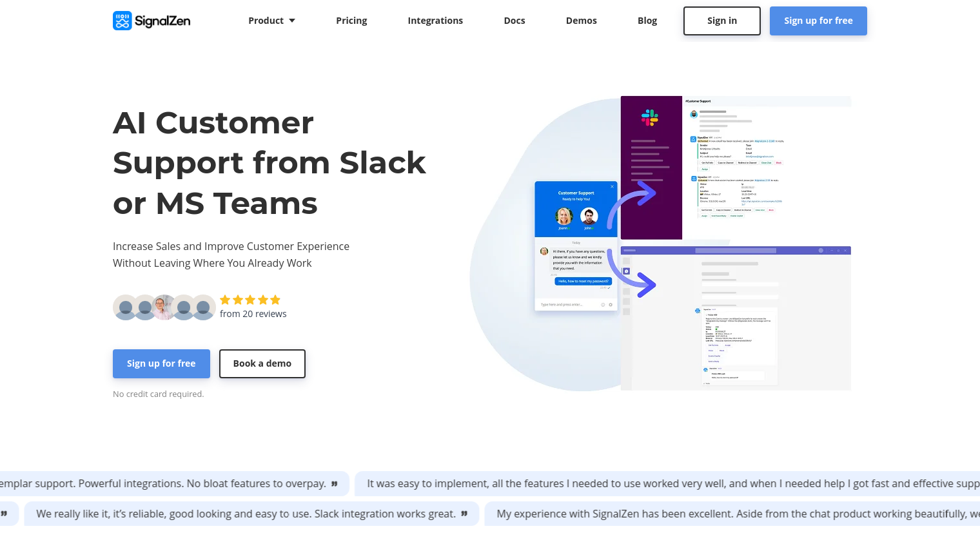Click the MS Teams window screenshot
980x551 pixels.
point(736,318)
